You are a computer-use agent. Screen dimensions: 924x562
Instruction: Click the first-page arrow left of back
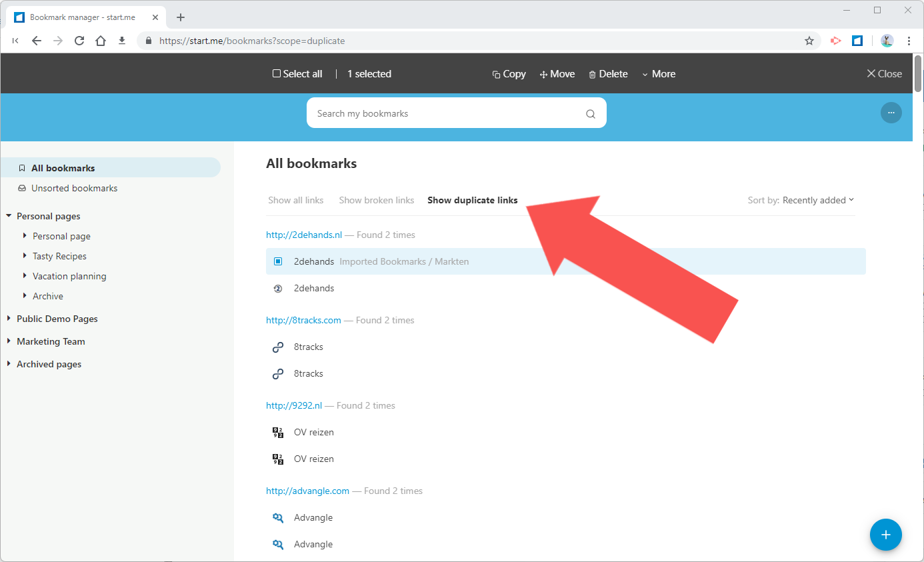coord(15,41)
